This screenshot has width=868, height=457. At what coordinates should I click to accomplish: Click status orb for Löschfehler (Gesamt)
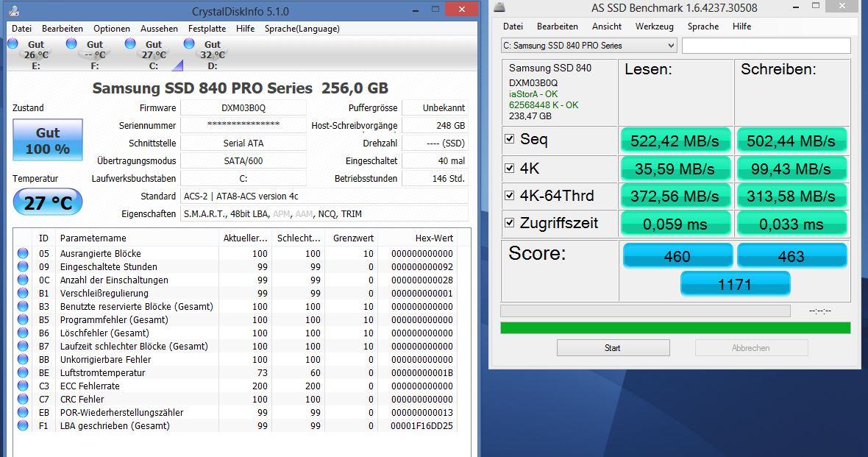click(23, 333)
